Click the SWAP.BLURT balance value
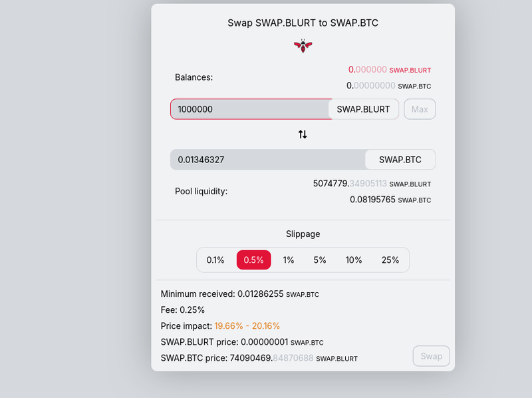532x398 pixels. (368, 69)
